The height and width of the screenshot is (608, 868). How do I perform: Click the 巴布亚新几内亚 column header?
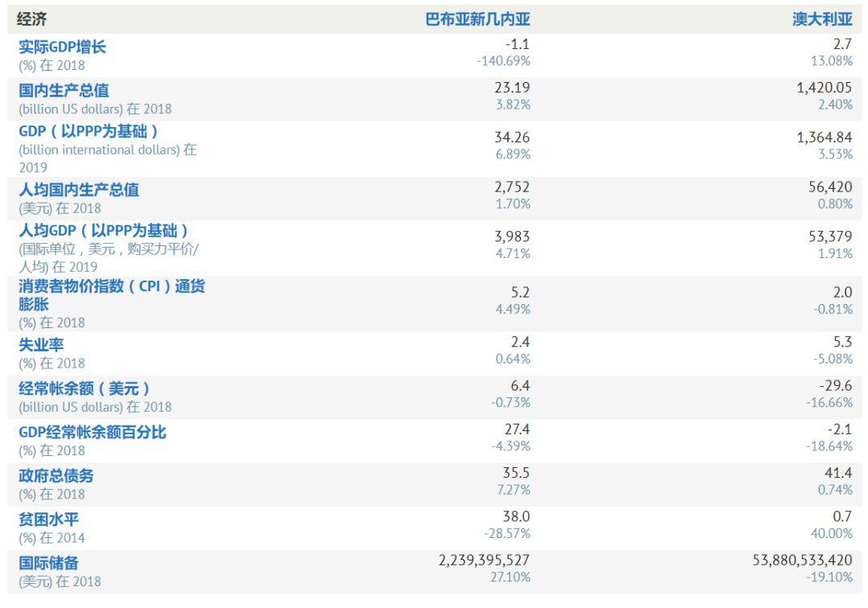(x=477, y=19)
